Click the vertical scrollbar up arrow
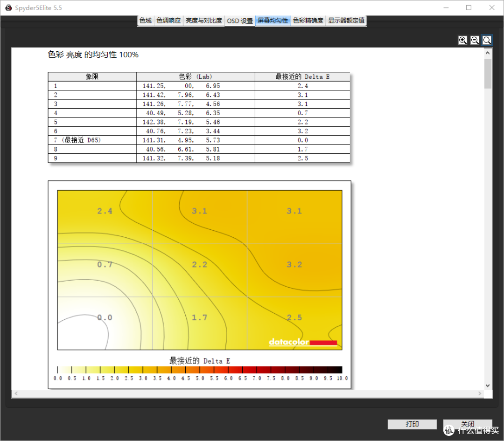 pyautogui.click(x=488, y=53)
